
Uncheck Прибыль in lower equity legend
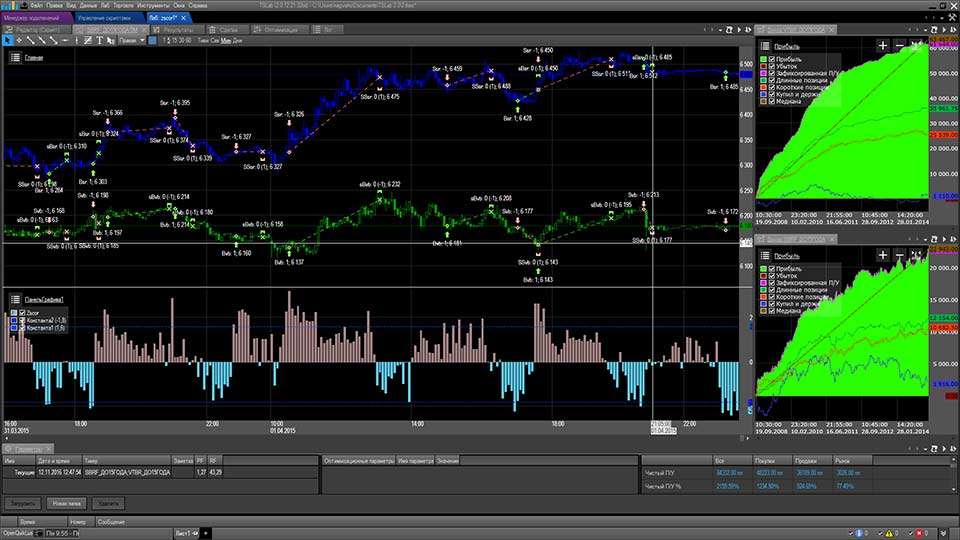(x=771, y=269)
